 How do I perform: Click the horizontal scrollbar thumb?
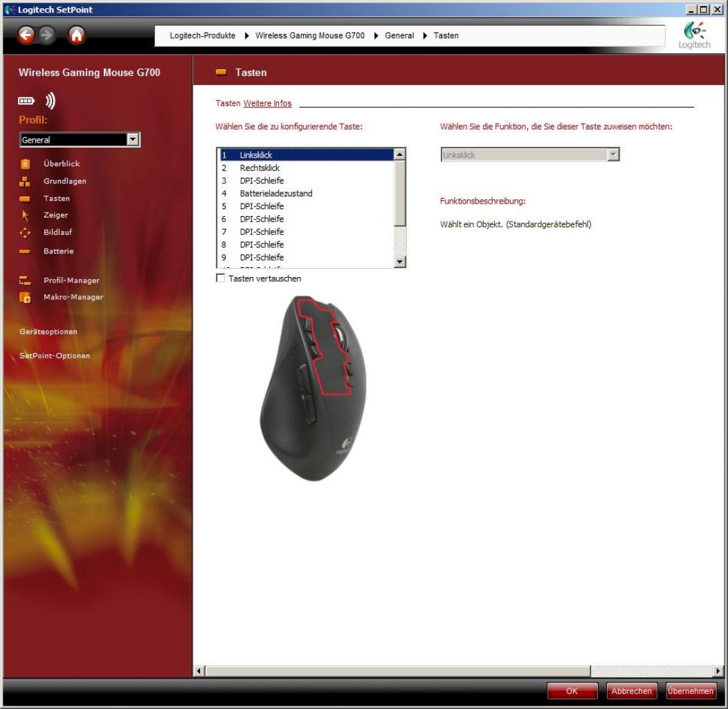398,671
